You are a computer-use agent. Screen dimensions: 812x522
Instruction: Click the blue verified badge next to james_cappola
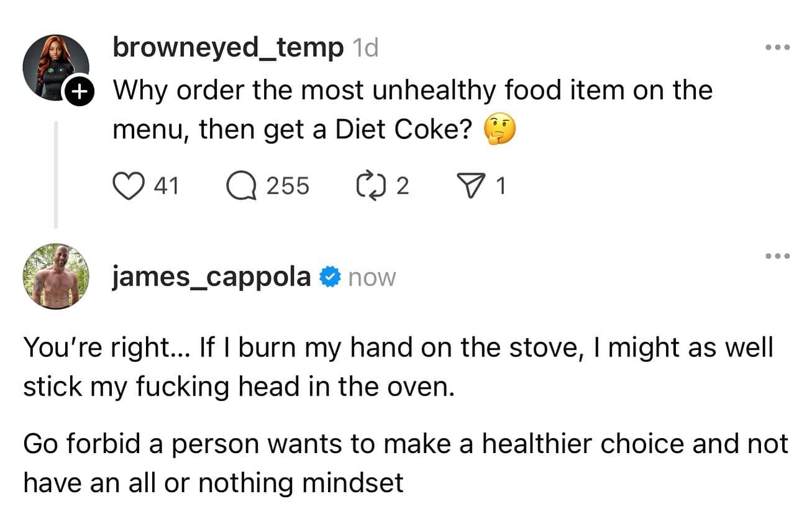pos(329,277)
